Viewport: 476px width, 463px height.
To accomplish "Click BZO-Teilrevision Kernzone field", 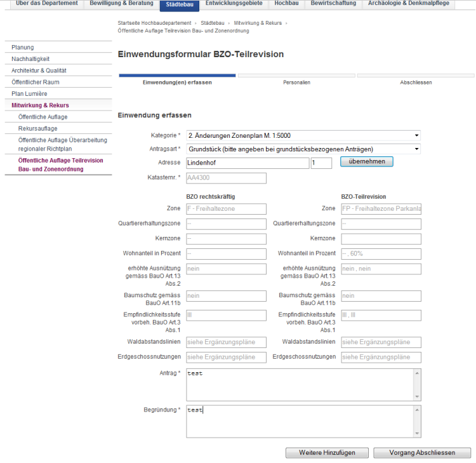I will coord(381,239).
